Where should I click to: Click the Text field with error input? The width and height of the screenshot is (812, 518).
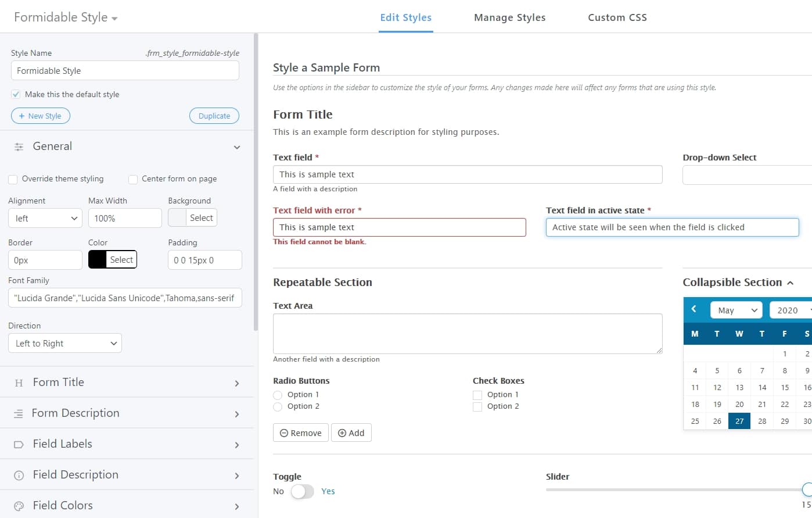pos(400,227)
